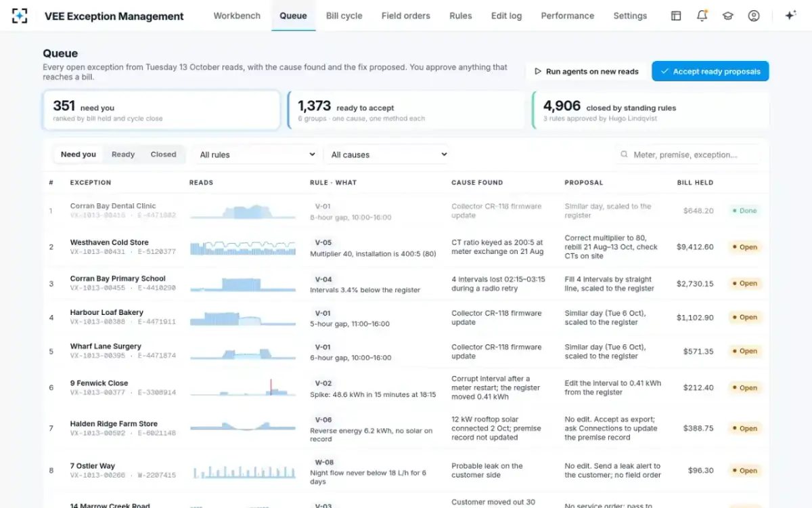Select the Queue tab
The image size is (812, 508).
pyautogui.click(x=294, y=16)
